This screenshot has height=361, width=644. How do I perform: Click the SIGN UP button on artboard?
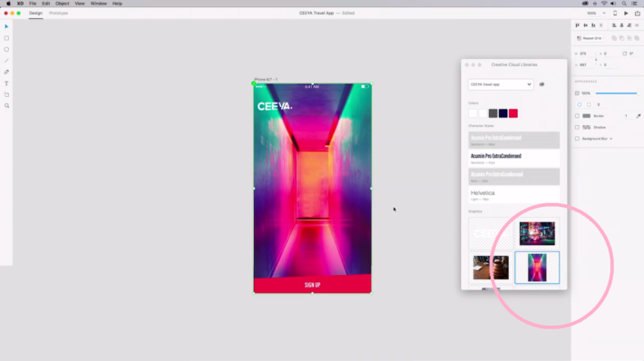pos(313,285)
